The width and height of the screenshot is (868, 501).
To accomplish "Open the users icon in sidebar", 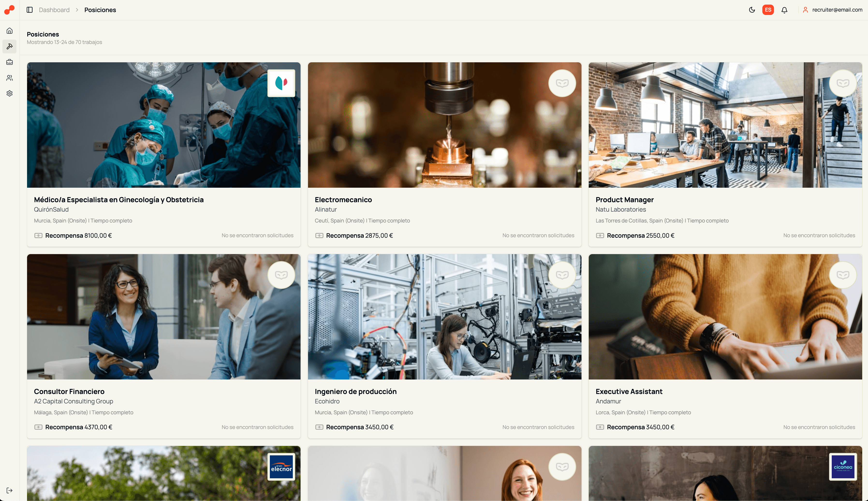I will (10, 78).
